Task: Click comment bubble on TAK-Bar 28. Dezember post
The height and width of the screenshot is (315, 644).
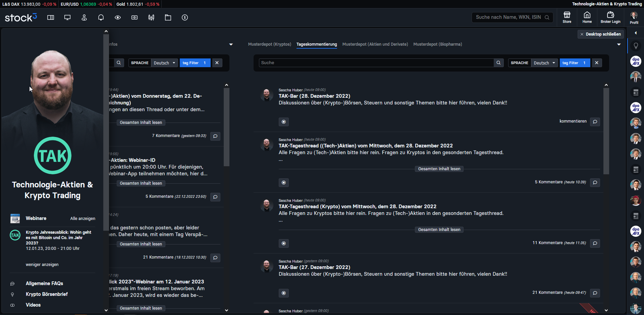Action: point(595,122)
